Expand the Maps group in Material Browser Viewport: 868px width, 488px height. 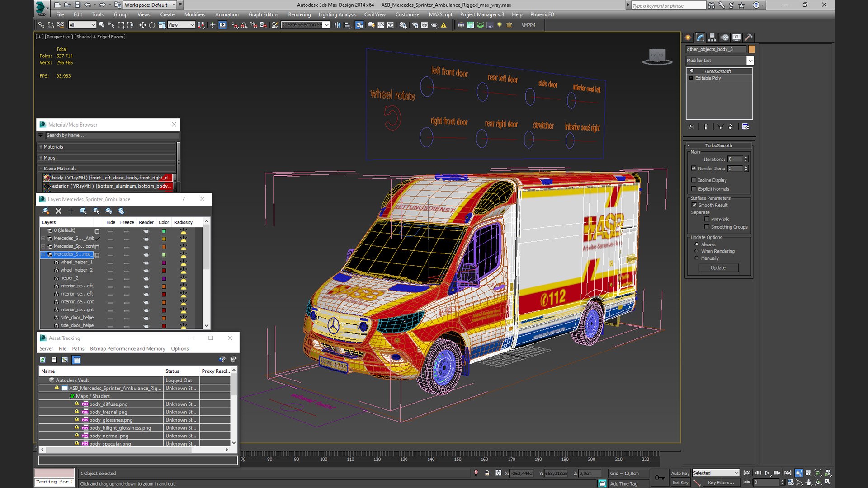107,158
